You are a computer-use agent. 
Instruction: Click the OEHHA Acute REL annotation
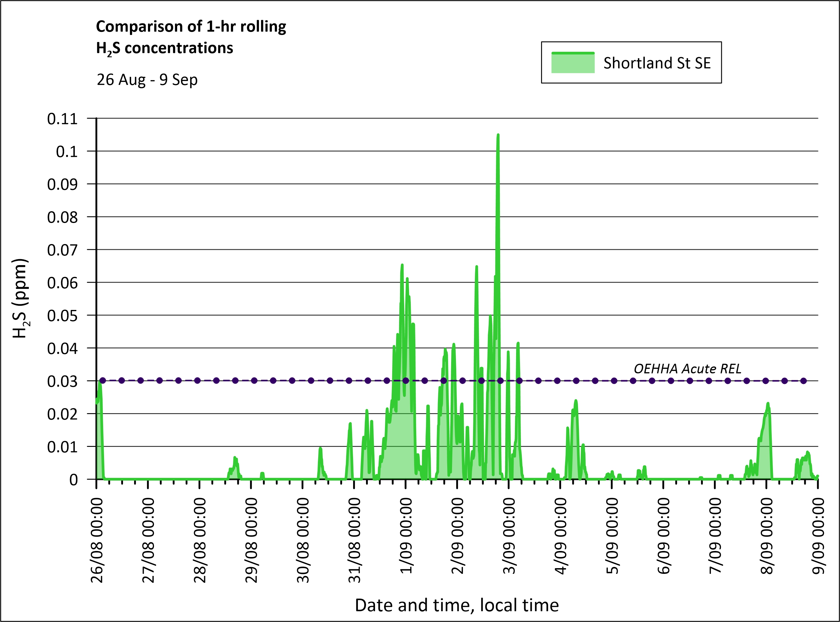tap(687, 369)
